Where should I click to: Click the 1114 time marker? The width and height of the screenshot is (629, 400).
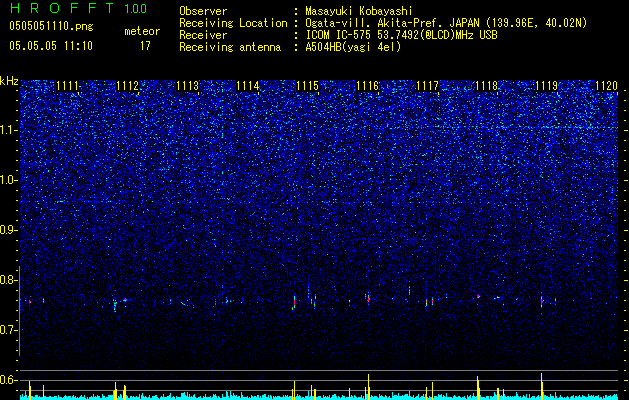coord(248,86)
